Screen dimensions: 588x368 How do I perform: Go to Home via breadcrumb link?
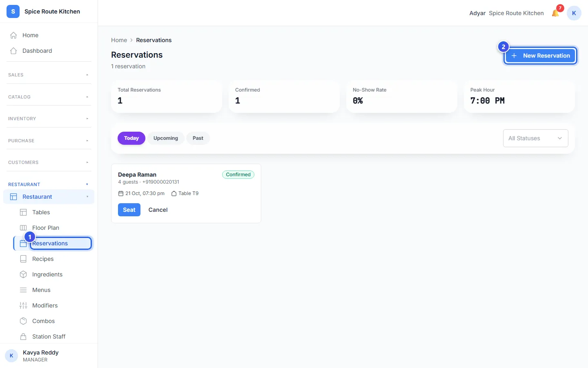(x=119, y=40)
